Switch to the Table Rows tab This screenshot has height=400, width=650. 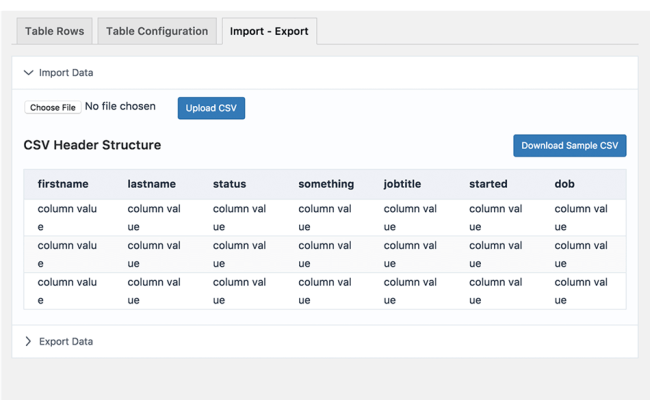coord(55,31)
